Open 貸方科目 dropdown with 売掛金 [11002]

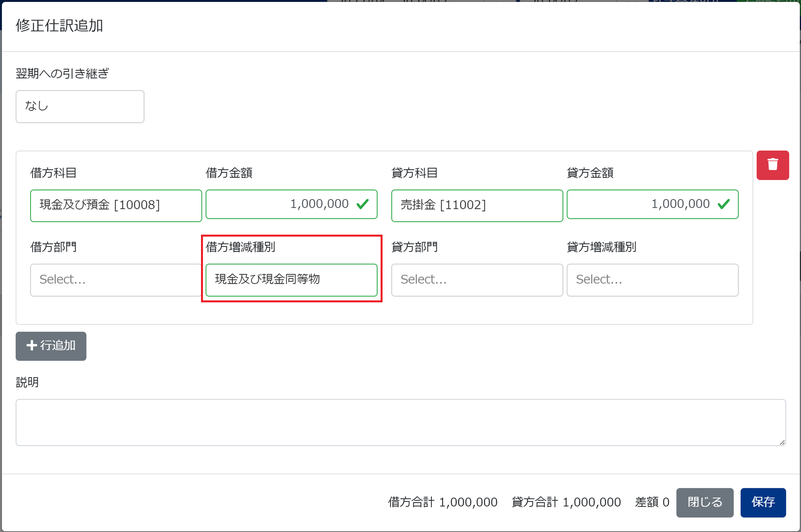click(x=477, y=205)
